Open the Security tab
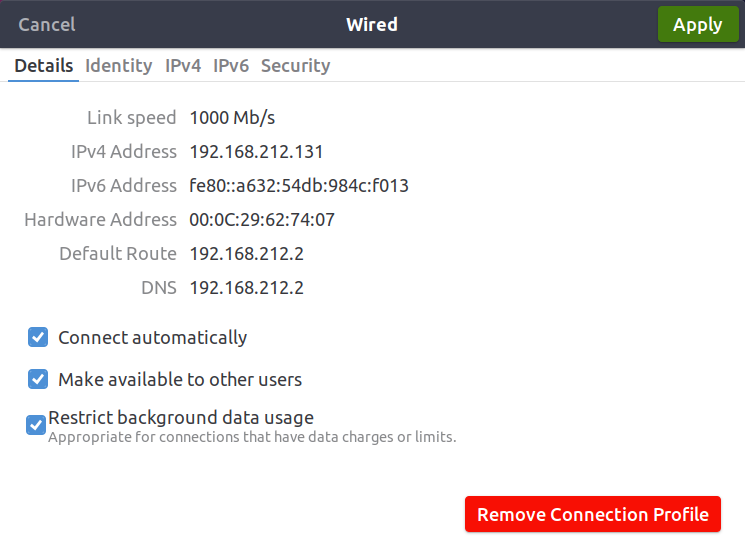This screenshot has height=556, width=745. [295, 66]
